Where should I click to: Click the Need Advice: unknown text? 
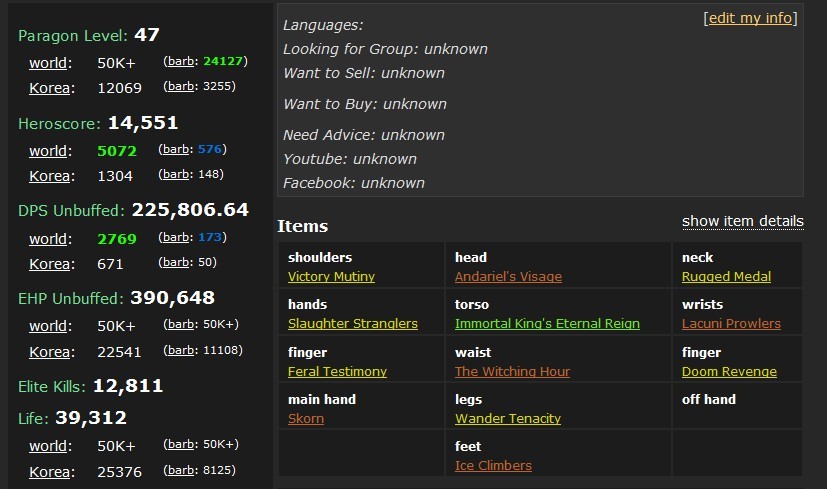(364, 135)
